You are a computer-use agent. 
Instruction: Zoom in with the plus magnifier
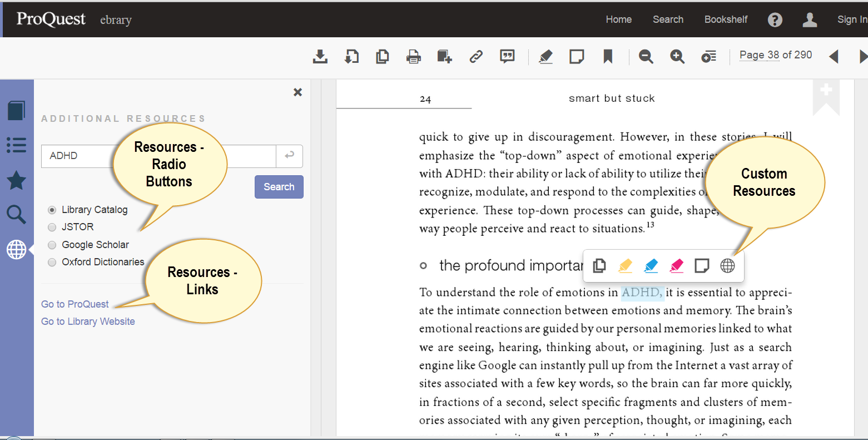677,56
